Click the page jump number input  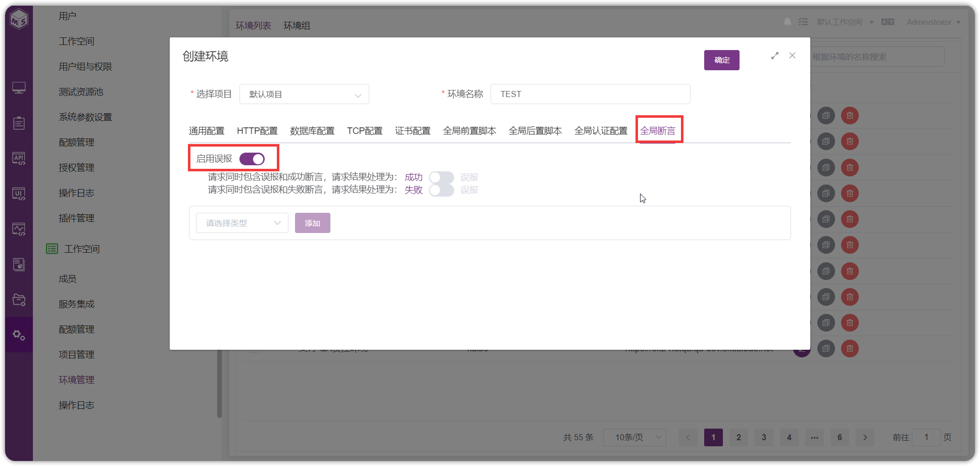click(926, 437)
